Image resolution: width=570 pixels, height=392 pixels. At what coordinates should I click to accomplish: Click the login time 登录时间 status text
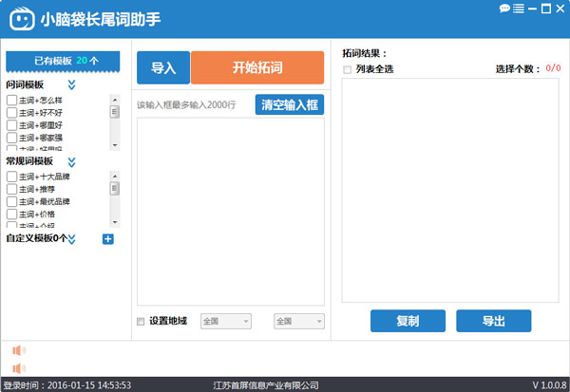(x=67, y=385)
